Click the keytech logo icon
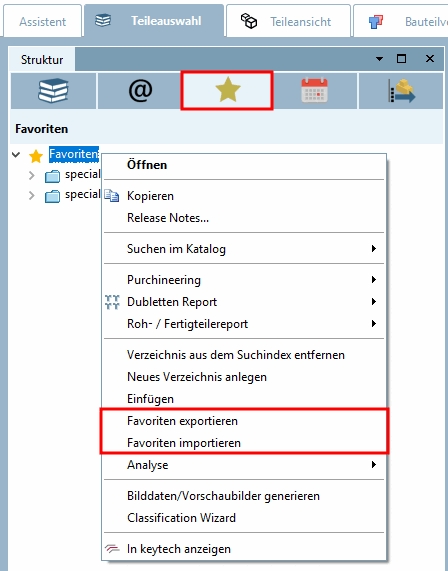The width and height of the screenshot is (448, 571). coord(112,548)
